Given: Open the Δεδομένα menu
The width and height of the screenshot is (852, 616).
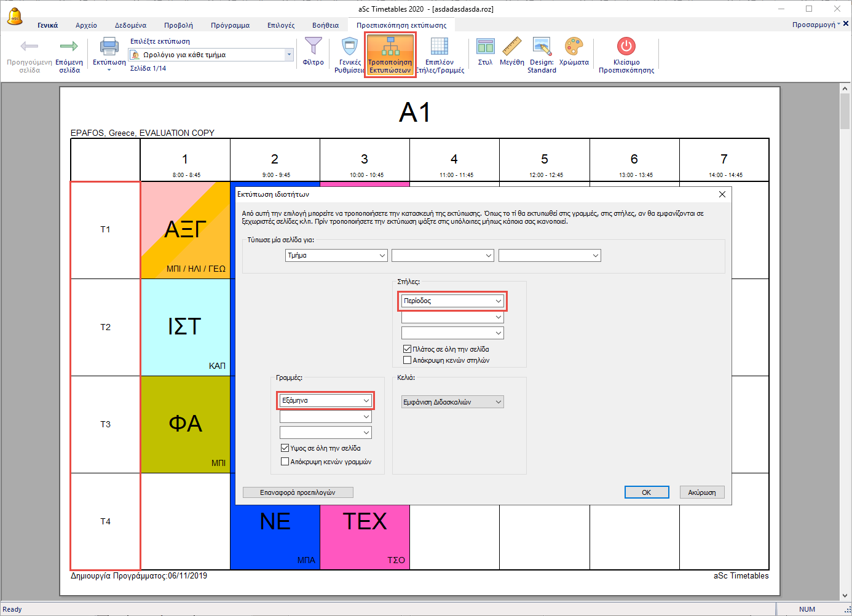Looking at the screenshot, I should tap(130, 25).
